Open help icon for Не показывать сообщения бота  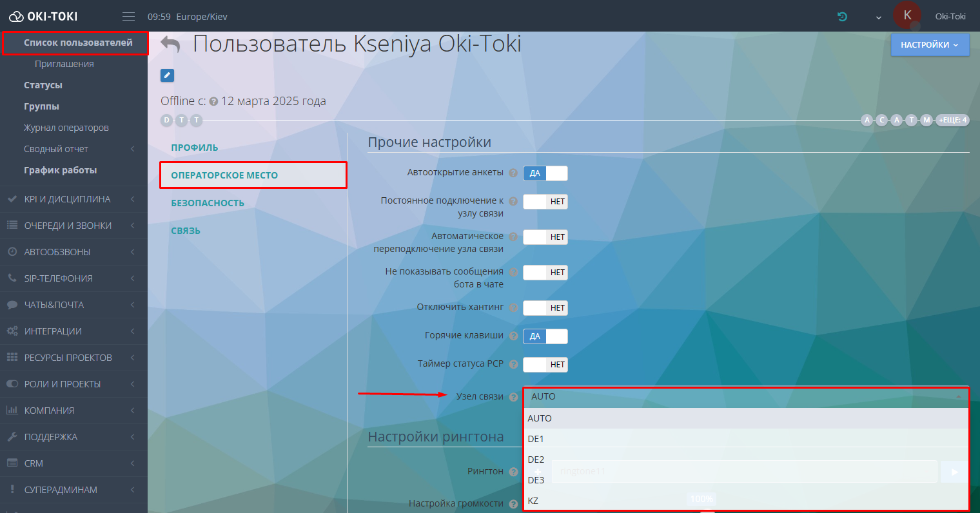(513, 272)
